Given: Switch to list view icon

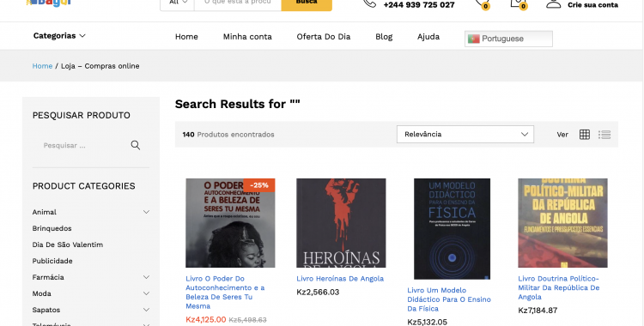Looking at the screenshot, I should pyautogui.click(x=605, y=134).
